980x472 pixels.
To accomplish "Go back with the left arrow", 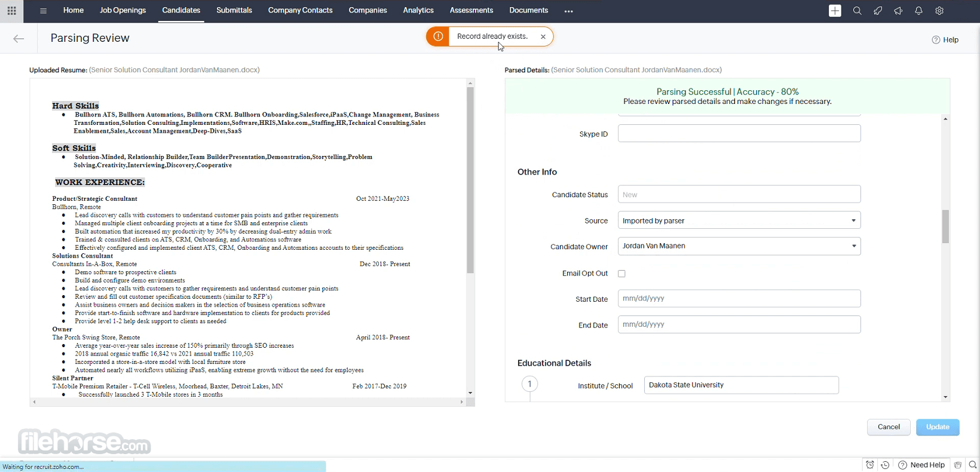I will (19, 38).
